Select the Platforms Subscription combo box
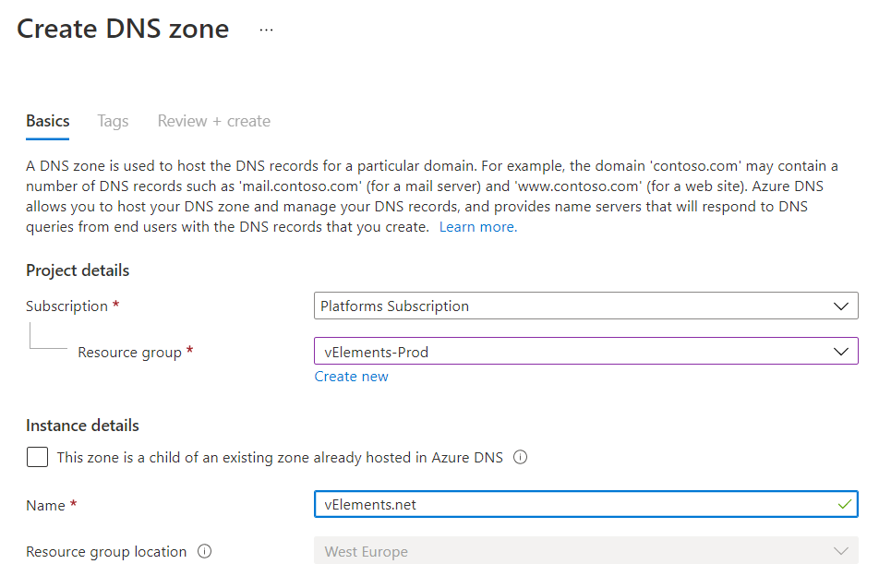 click(x=586, y=306)
